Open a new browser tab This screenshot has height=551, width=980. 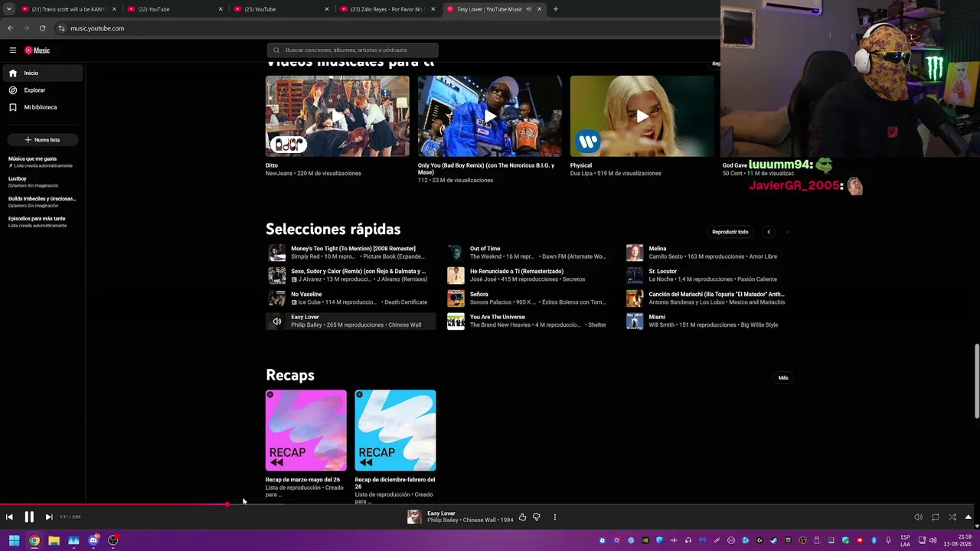tap(556, 9)
